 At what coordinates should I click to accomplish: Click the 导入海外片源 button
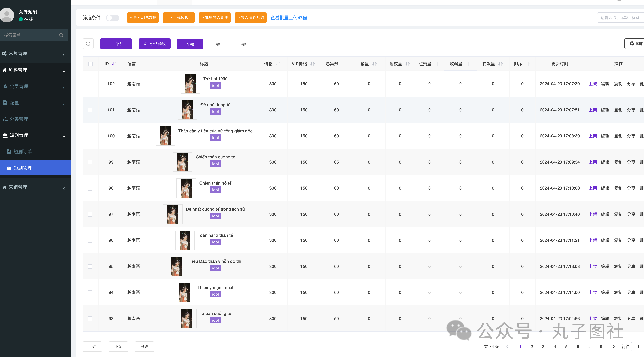click(x=250, y=18)
